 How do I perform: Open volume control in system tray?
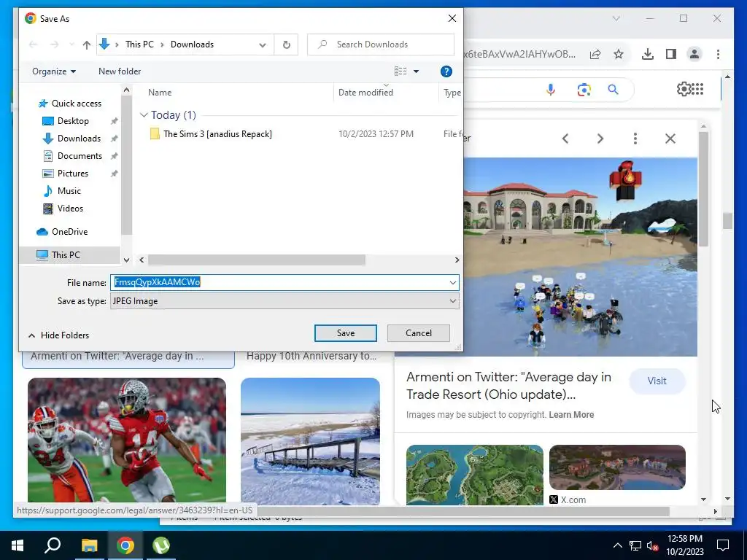tap(653, 545)
